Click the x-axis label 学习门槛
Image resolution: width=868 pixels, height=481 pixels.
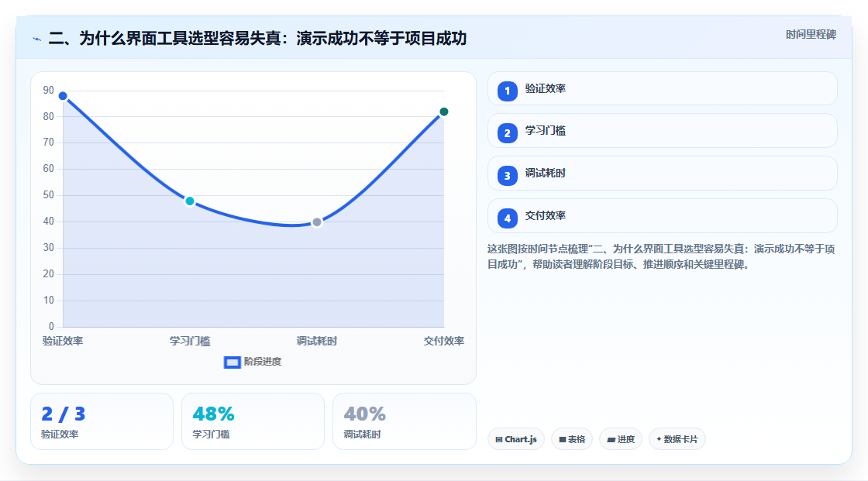click(x=190, y=341)
